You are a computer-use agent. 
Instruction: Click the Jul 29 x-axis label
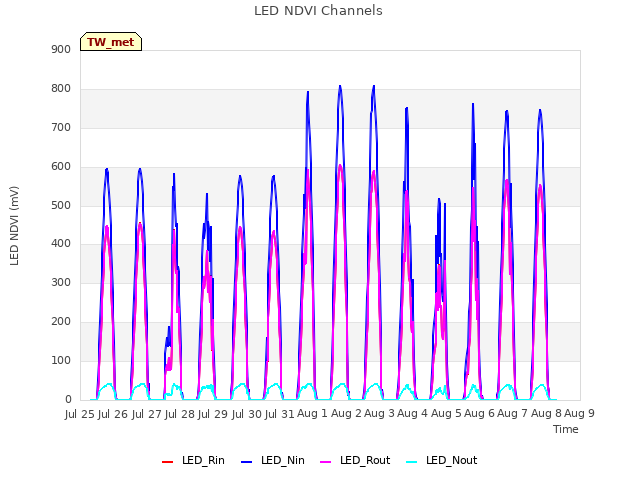(213, 414)
